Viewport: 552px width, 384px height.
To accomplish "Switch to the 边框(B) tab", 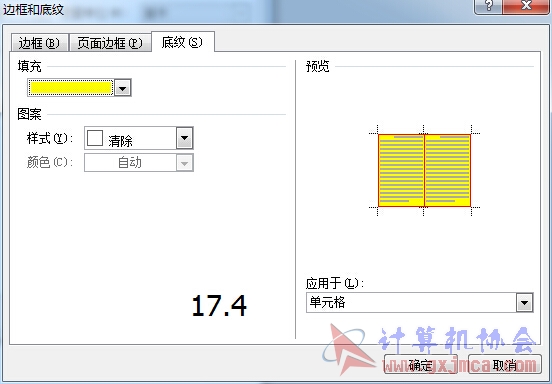I will pos(39,43).
